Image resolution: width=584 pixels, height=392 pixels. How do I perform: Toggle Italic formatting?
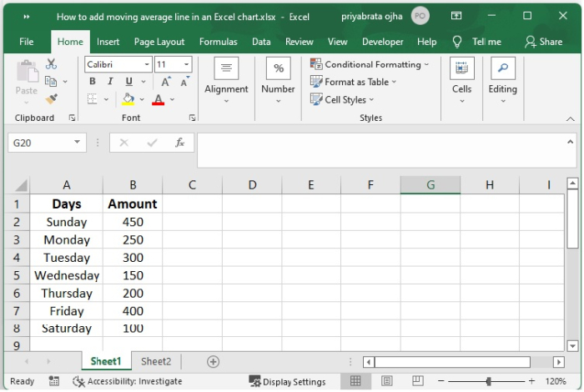(110, 82)
